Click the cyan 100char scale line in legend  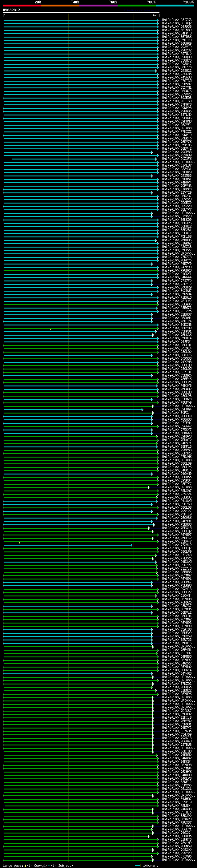click(137, 866)
